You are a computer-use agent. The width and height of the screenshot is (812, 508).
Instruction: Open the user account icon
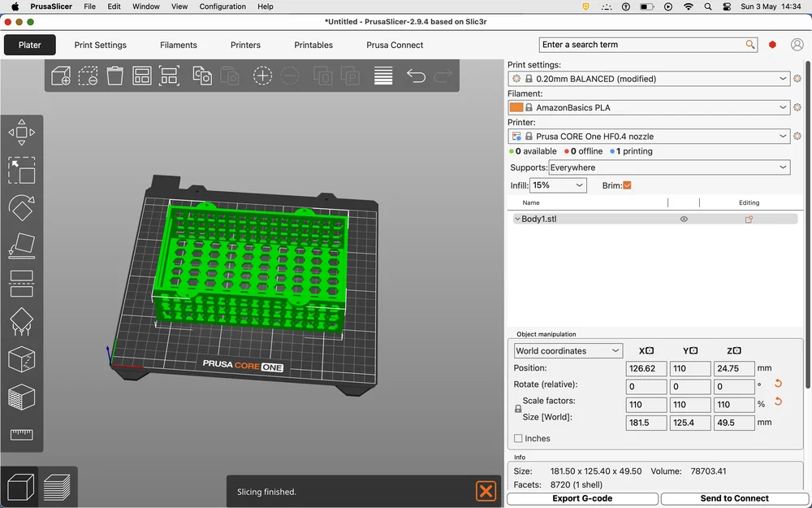[x=797, y=45]
